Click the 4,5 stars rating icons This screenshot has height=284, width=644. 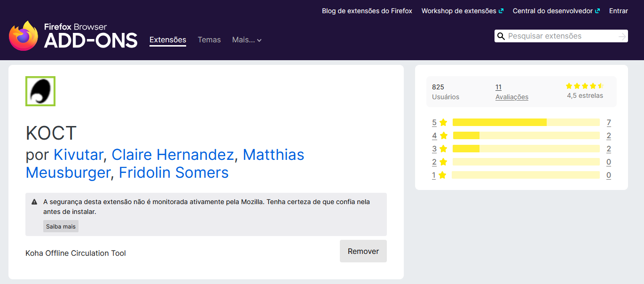585,86
